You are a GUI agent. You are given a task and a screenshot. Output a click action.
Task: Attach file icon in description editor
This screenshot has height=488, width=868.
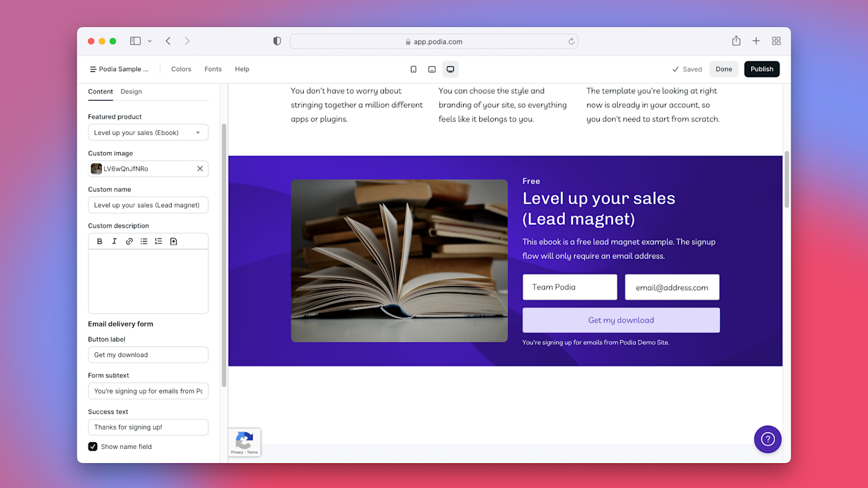pyautogui.click(x=174, y=241)
